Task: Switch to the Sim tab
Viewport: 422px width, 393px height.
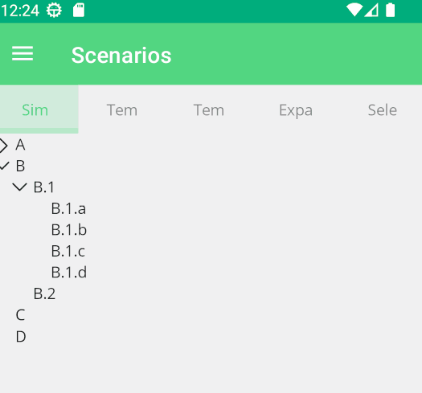Action: (x=39, y=109)
